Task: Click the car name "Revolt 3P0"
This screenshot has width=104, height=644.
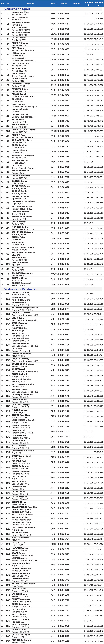Action: click(17, 25)
